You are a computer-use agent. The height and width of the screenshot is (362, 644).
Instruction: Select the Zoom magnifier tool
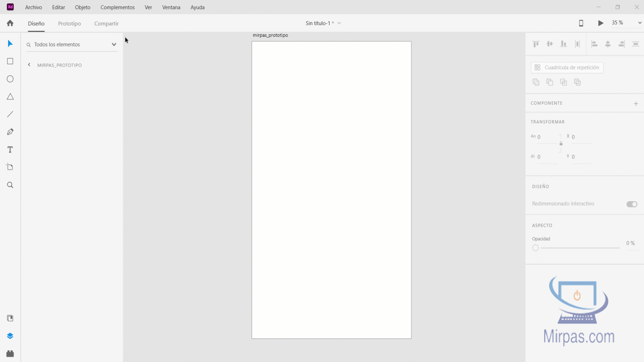10,185
